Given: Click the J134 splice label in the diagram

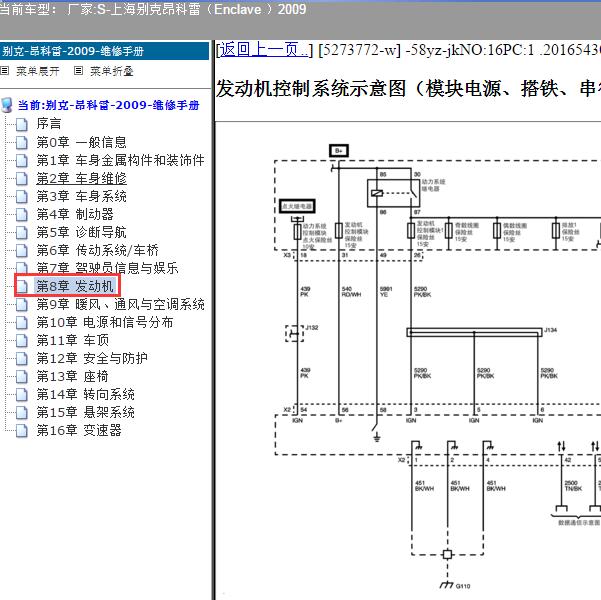Looking at the screenshot, I should pyautogui.click(x=550, y=330).
